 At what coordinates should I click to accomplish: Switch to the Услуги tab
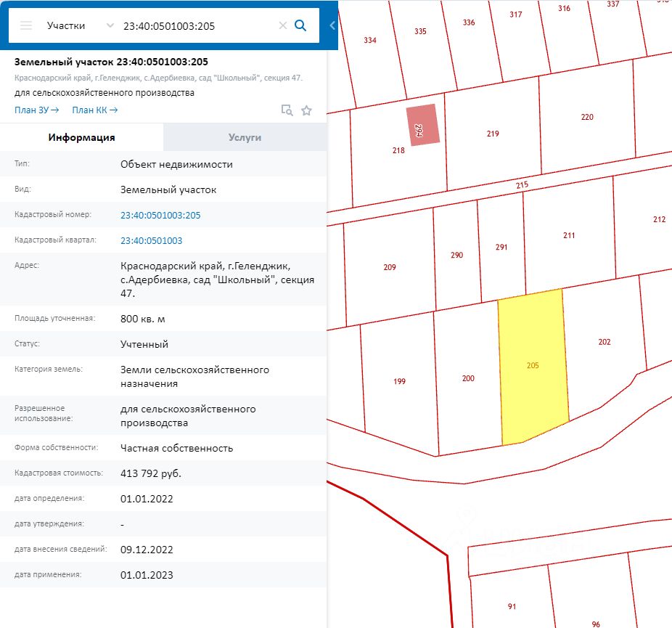(245, 137)
